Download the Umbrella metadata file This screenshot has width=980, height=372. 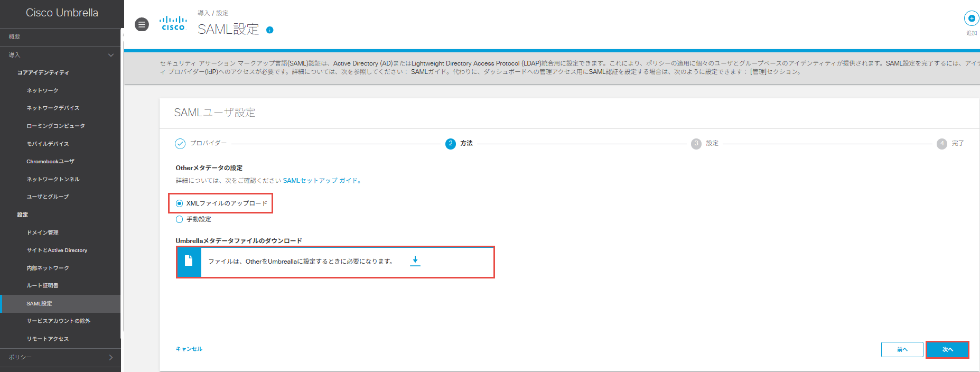coord(415,261)
